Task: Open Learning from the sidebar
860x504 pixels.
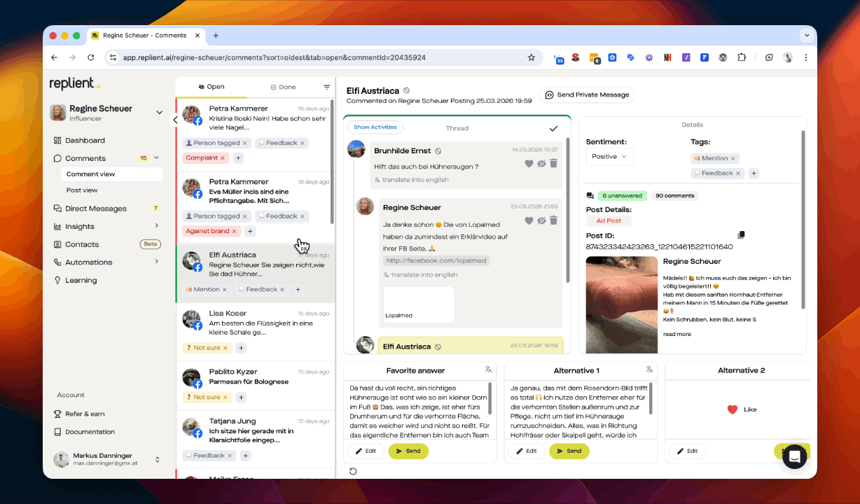Action: click(82, 280)
